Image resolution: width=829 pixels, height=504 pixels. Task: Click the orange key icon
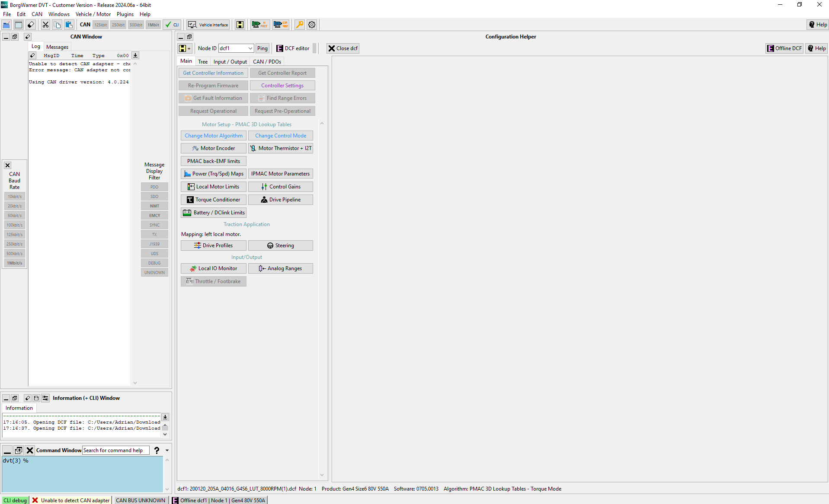click(x=299, y=25)
